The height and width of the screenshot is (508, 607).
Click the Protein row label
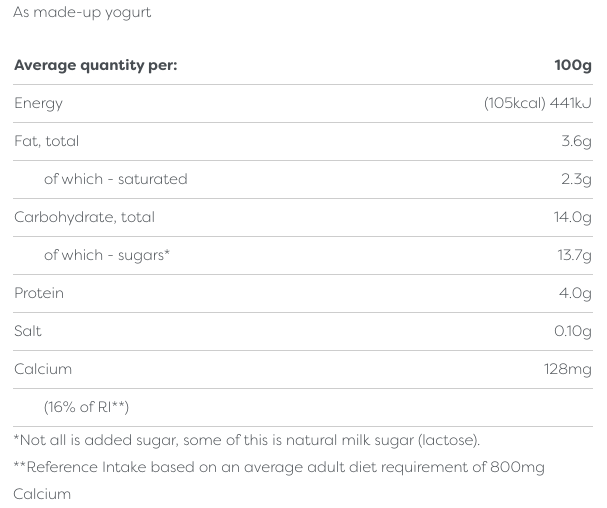[x=39, y=294]
